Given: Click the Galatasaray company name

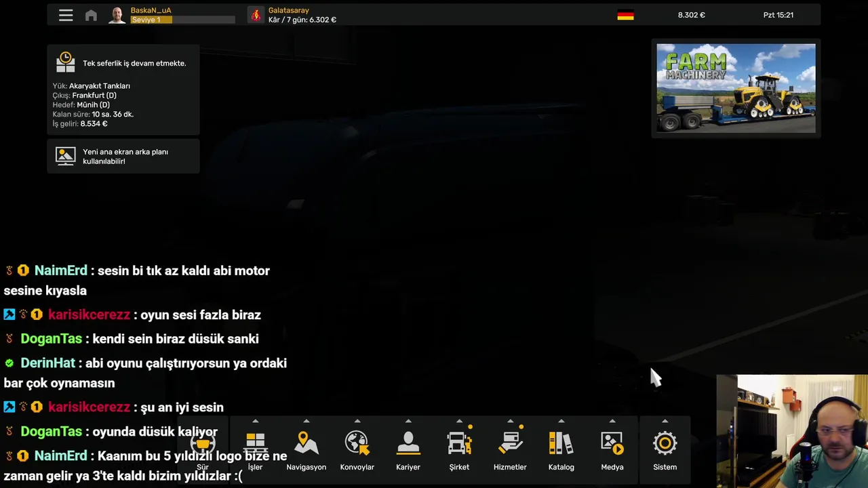Looking at the screenshot, I should coord(289,10).
